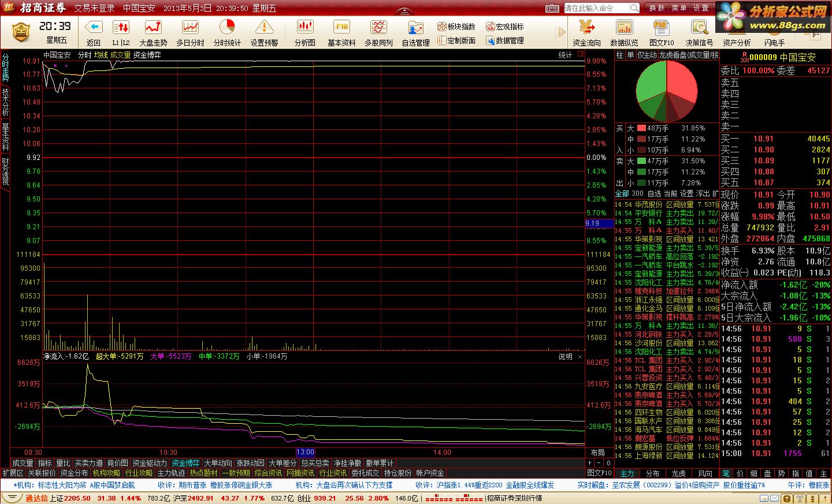
Task: Click 板块指数 sector index item
Action: pos(456,27)
